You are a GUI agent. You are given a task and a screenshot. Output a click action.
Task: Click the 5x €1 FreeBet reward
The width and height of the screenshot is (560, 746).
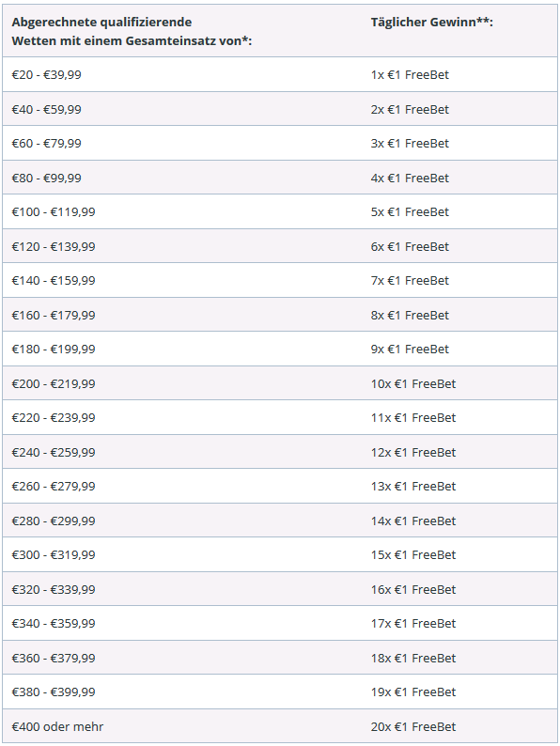coord(410,211)
